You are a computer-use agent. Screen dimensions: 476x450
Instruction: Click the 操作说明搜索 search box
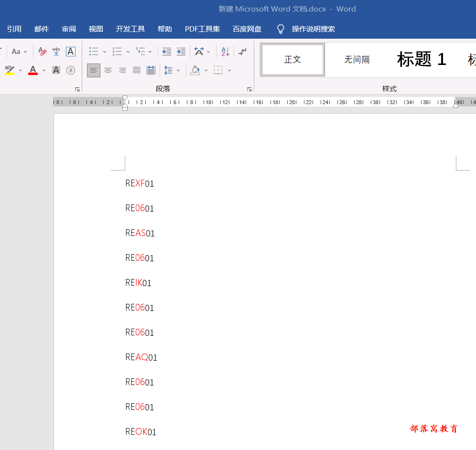(x=314, y=29)
